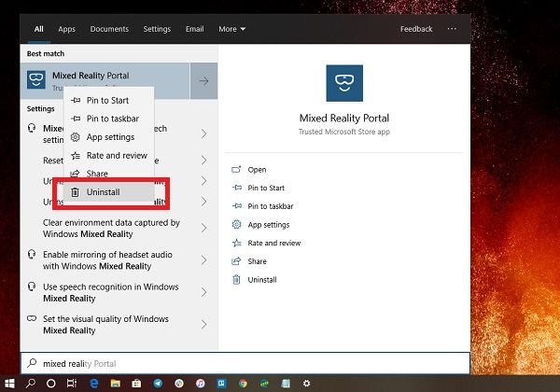Open the Notepad-like icon on the taskbar
The image size is (560, 392).
[286, 384]
